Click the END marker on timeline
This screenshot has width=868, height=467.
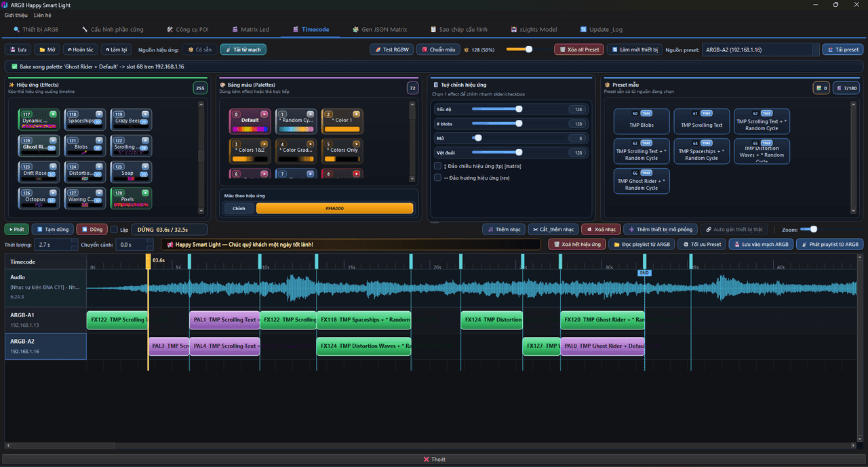644,273
